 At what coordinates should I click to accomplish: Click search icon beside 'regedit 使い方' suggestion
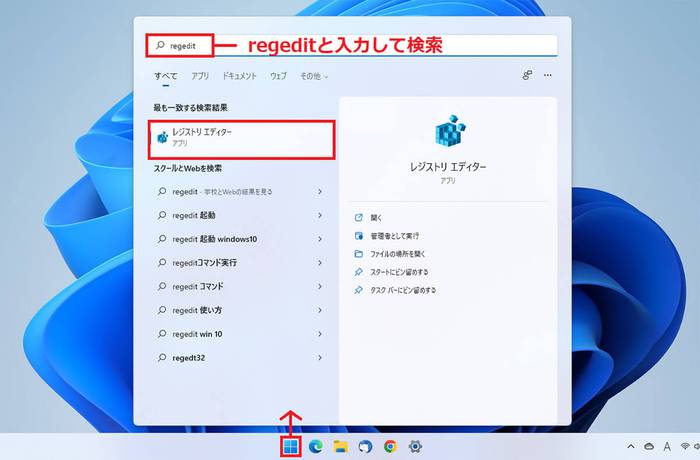click(162, 310)
